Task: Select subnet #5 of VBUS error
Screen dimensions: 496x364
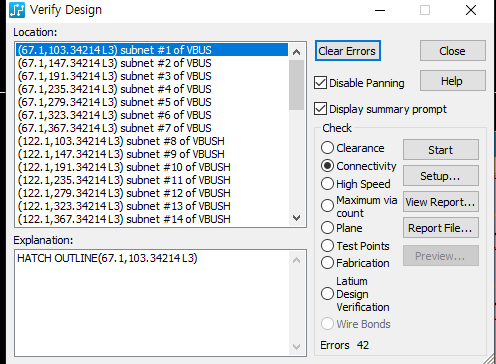Action: (152, 102)
